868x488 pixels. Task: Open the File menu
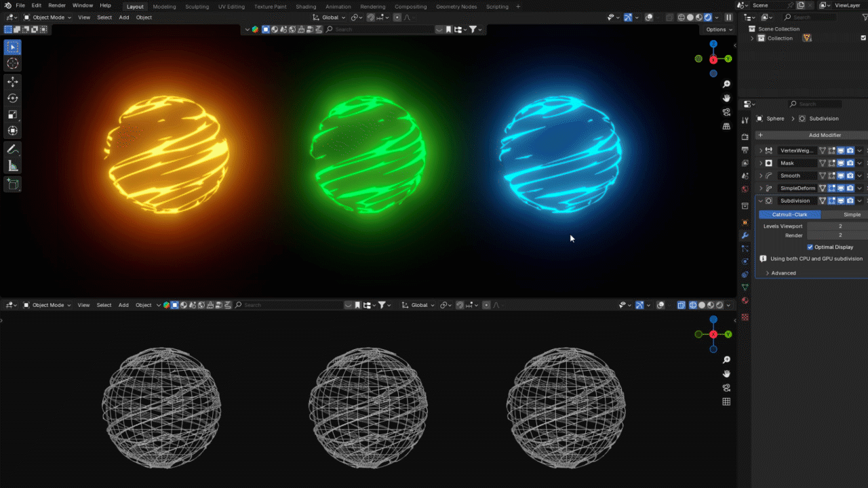[20, 5]
